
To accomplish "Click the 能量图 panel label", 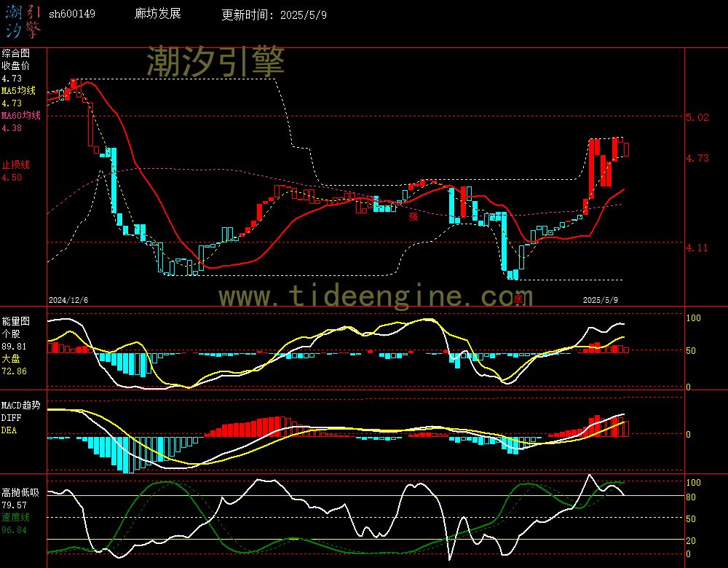I will click(x=15, y=321).
